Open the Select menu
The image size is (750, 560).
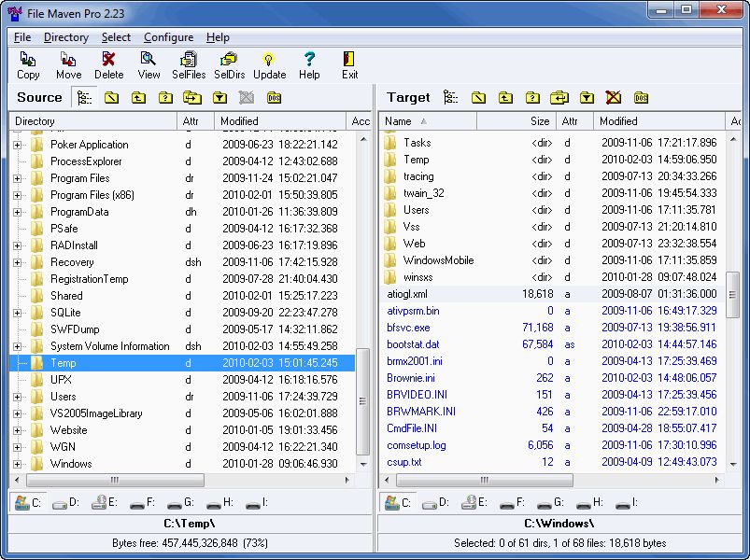(x=116, y=37)
